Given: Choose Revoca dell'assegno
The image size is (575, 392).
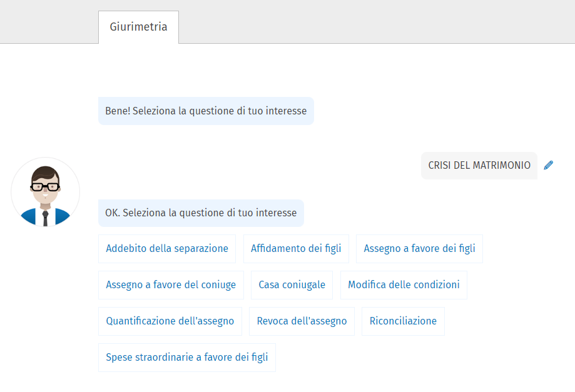Looking at the screenshot, I should coord(302,321).
